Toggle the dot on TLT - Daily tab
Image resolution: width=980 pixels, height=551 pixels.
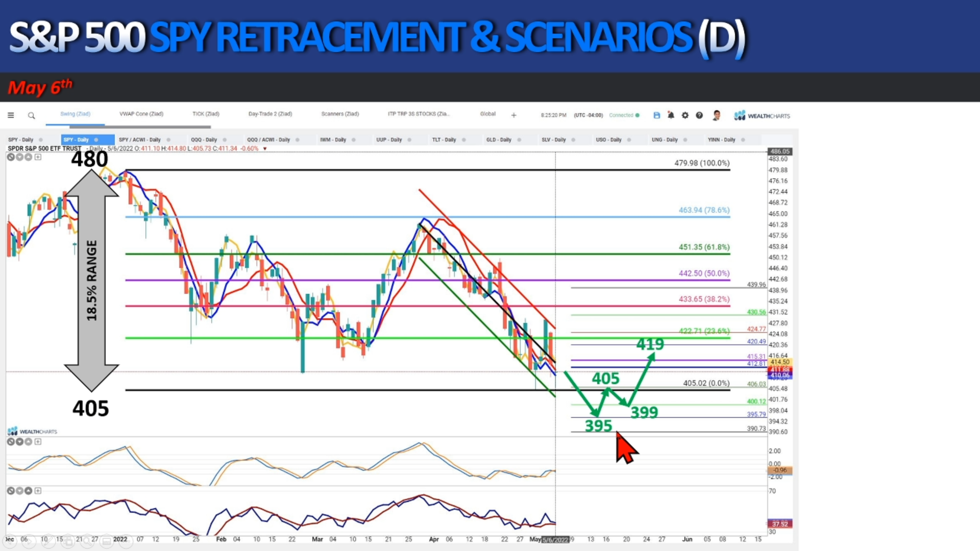(x=464, y=140)
